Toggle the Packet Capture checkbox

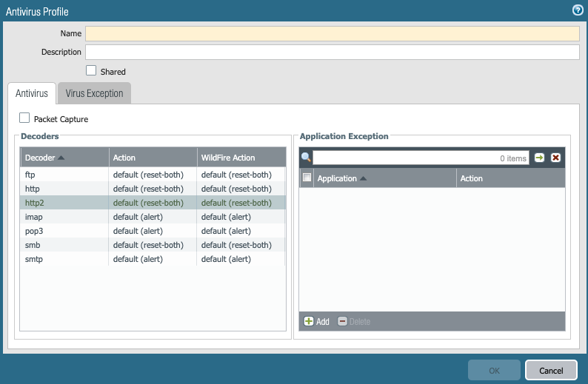coord(24,118)
